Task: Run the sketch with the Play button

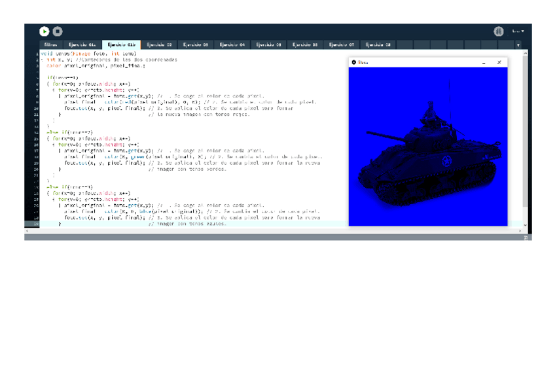Action: (x=44, y=31)
